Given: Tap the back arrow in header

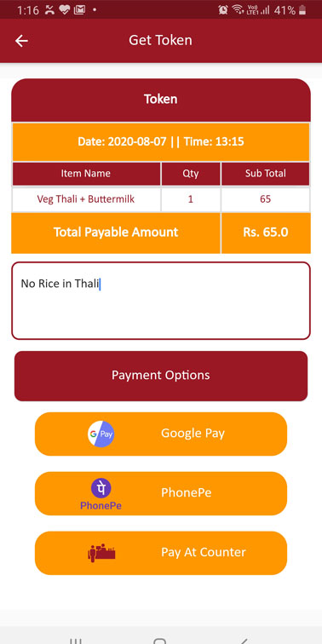Looking at the screenshot, I should [21, 41].
